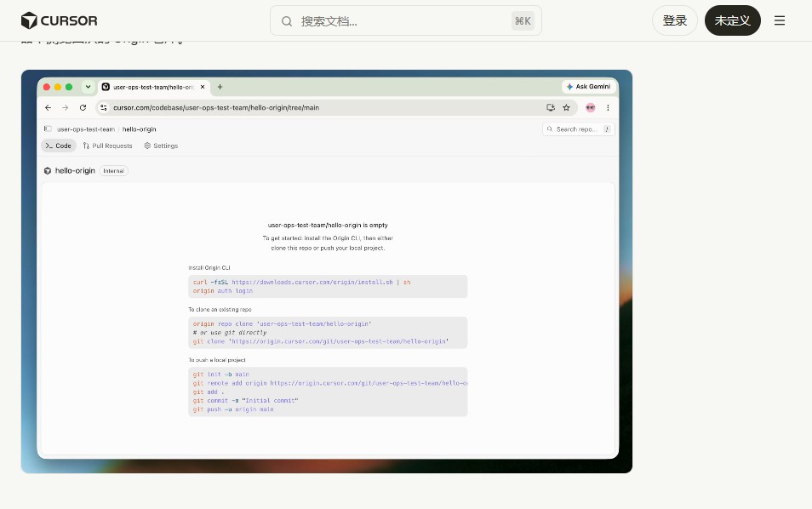Click the user-ops-test-team breadcrumb

click(86, 129)
